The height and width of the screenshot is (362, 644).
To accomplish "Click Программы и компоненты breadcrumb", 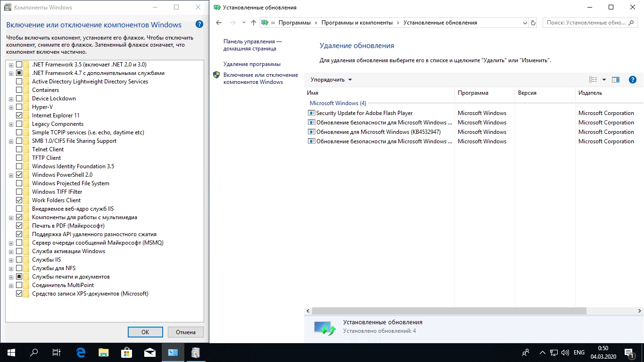I will (357, 23).
